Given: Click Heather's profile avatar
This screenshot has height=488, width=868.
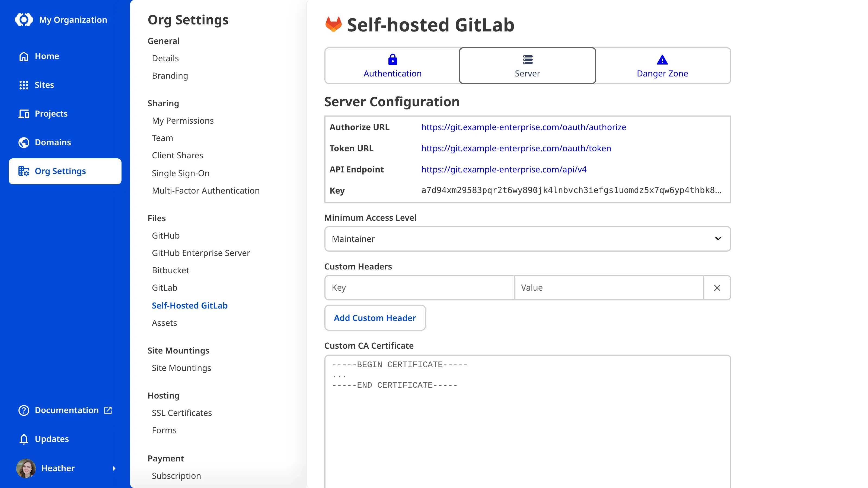Looking at the screenshot, I should click(25, 468).
